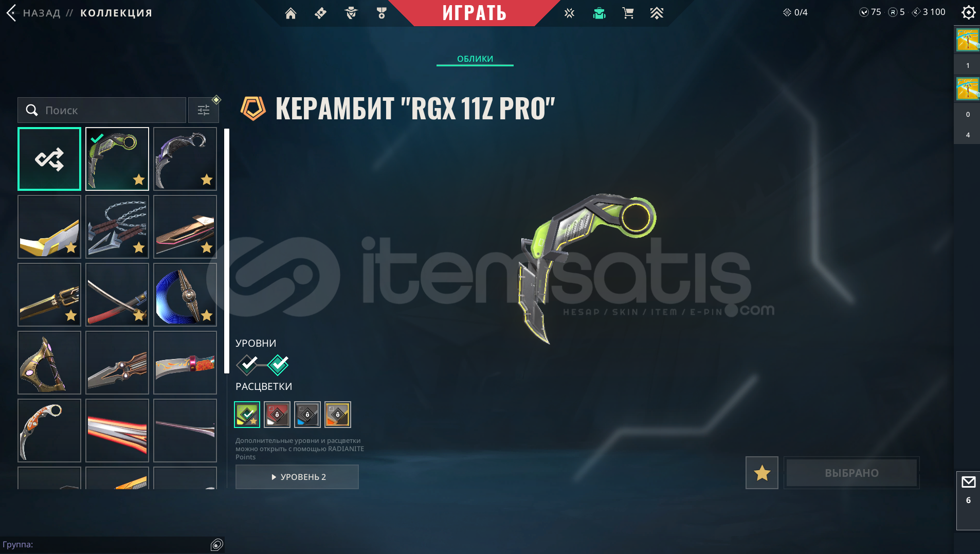This screenshot has height=554, width=980.
Task: Select level 2 checkmark under УРОВНИ
Action: [278, 365]
